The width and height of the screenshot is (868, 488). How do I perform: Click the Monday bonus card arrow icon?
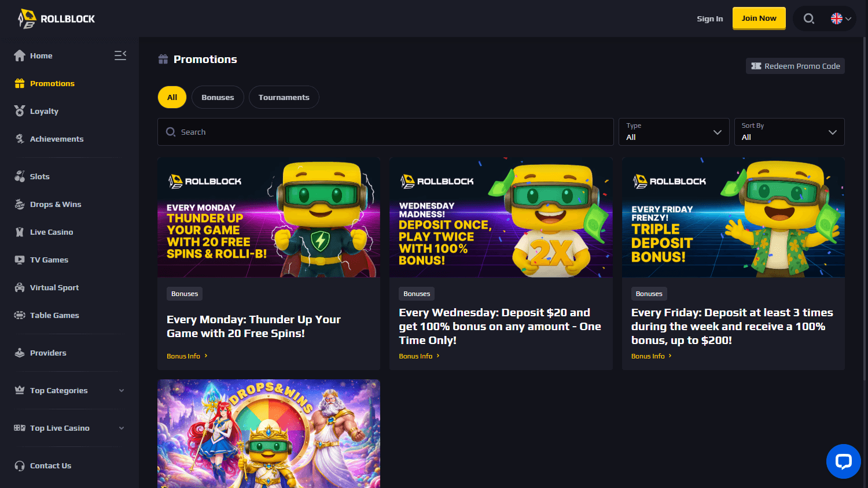click(206, 356)
